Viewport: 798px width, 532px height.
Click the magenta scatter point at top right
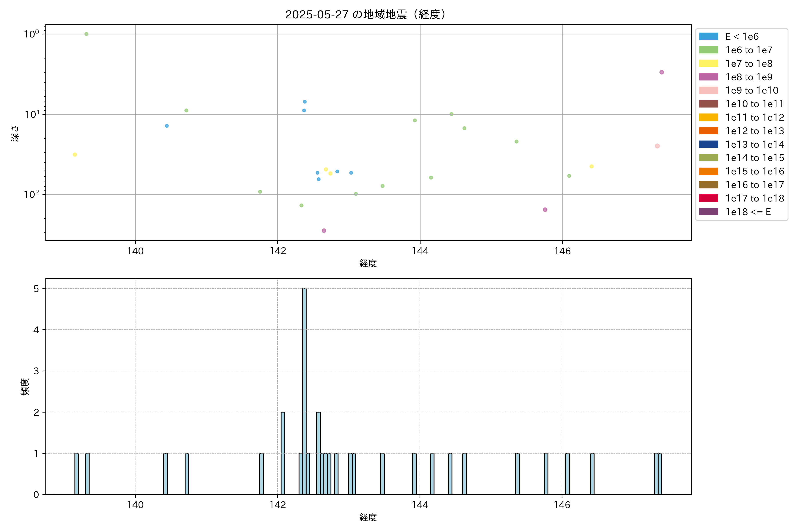(x=661, y=72)
